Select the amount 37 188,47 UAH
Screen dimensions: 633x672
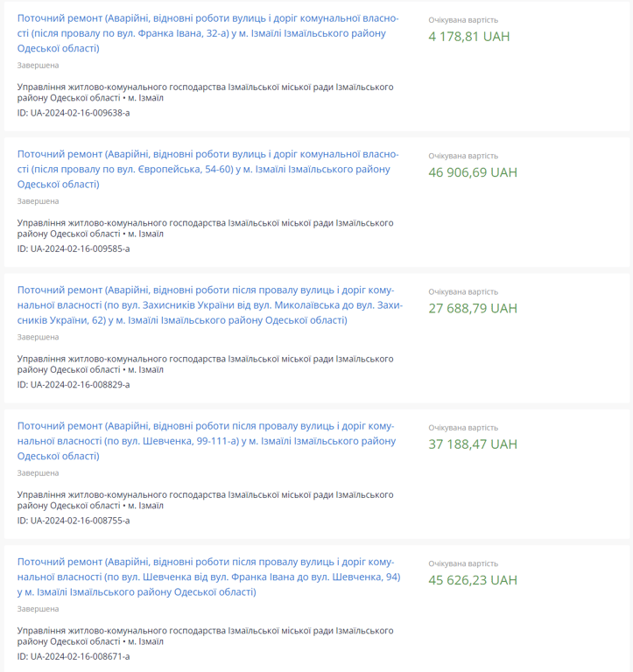(472, 444)
